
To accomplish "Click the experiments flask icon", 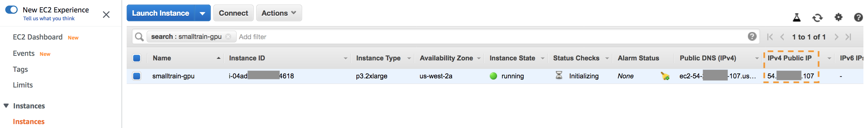I will tap(797, 18).
